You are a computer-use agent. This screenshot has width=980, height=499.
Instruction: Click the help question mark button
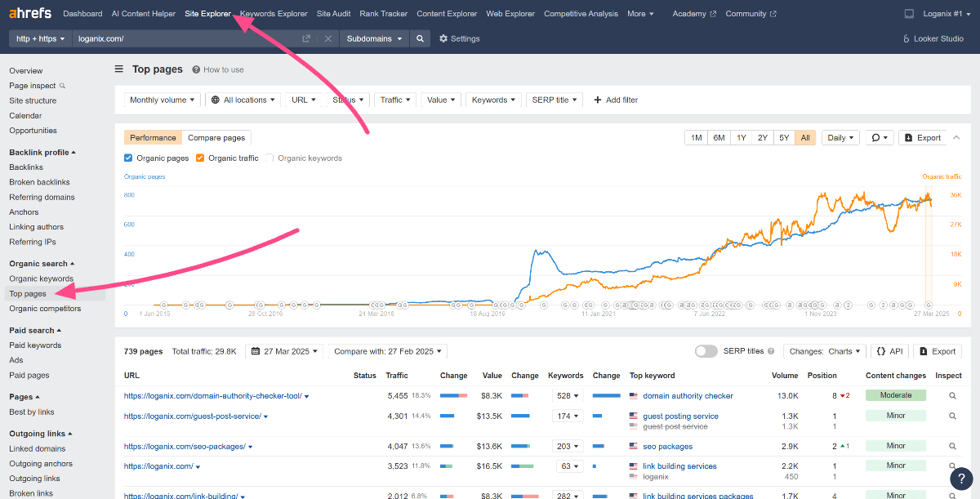pos(961,479)
